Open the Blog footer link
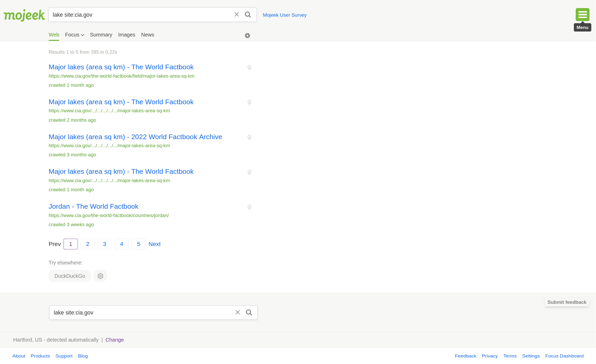596x364 pixels. point(83,356)
